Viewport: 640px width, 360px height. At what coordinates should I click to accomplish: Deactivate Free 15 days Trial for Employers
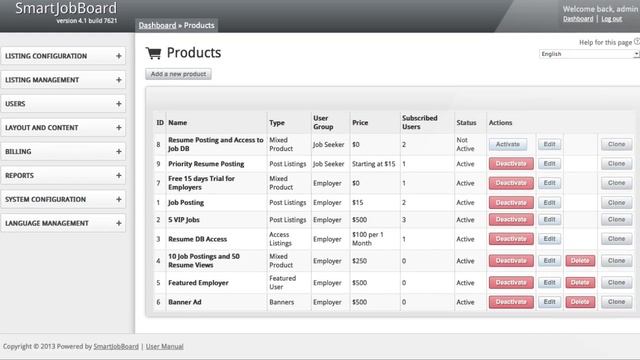pos(511,183)
